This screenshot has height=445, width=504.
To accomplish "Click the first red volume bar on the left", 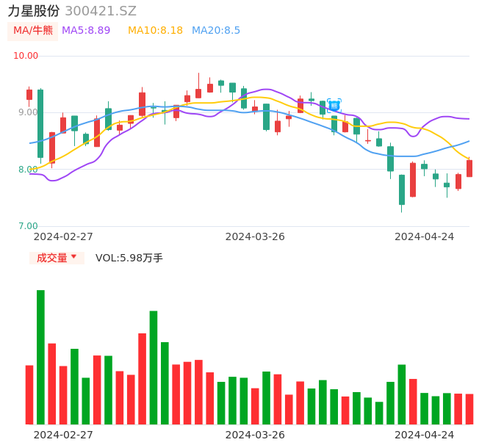I will point(29,394).
